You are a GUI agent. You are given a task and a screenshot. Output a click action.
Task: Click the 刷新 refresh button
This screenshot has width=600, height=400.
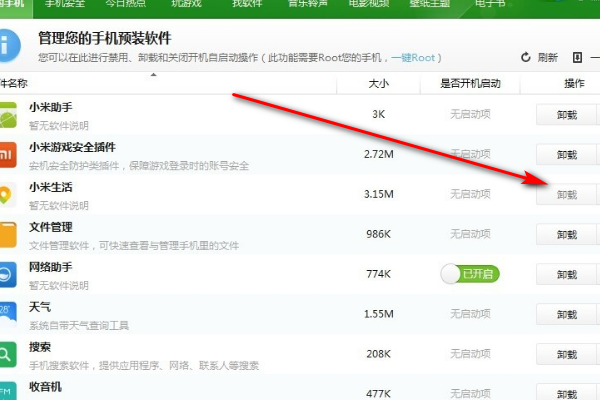click(540, 57)
